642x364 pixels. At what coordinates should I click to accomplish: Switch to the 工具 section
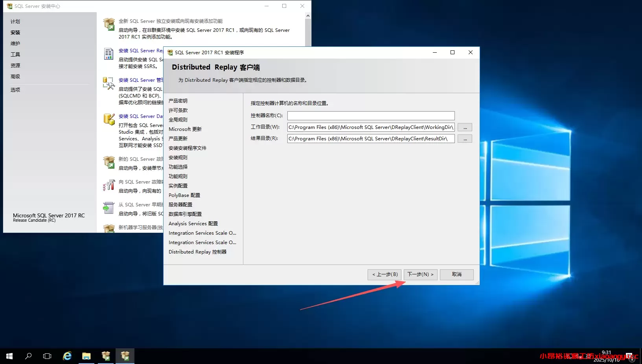[15, 54]
